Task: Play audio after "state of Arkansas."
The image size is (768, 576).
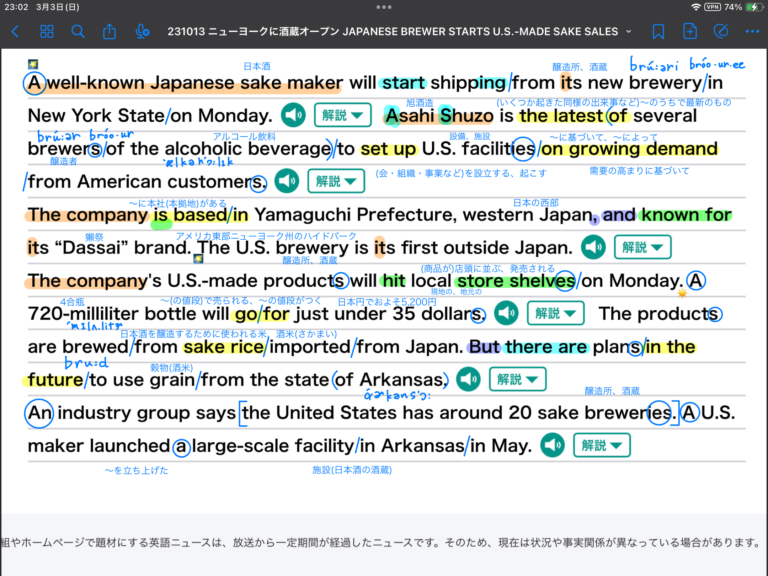Action: click(468, 379)
